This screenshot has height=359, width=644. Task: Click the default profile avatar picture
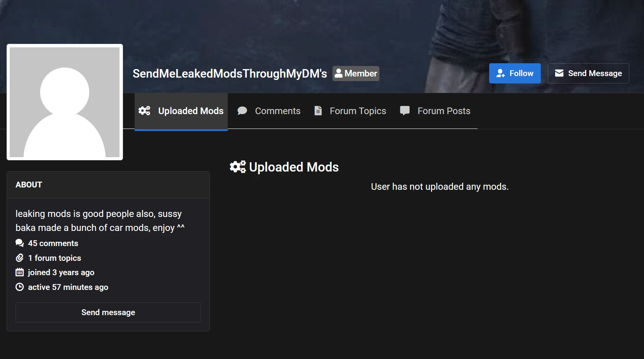65,102
